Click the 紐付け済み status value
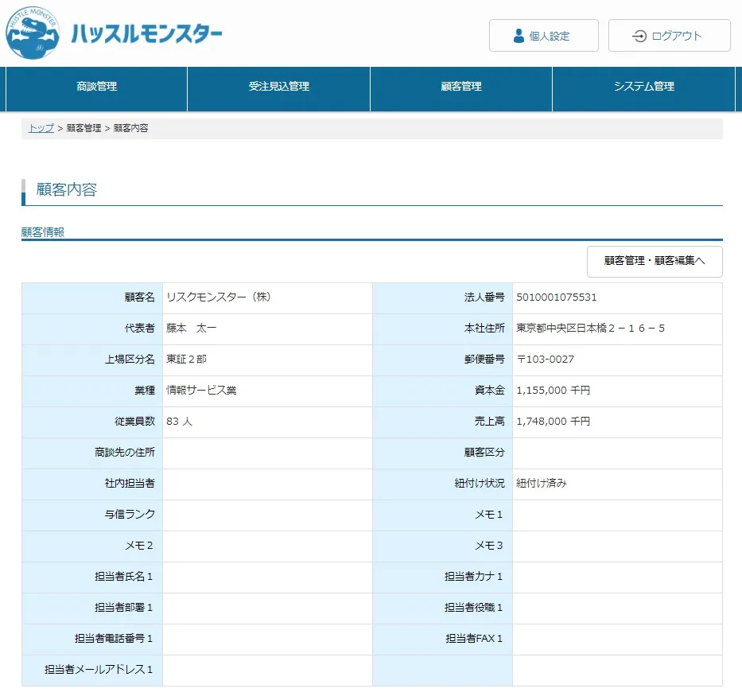 (542, 483)
